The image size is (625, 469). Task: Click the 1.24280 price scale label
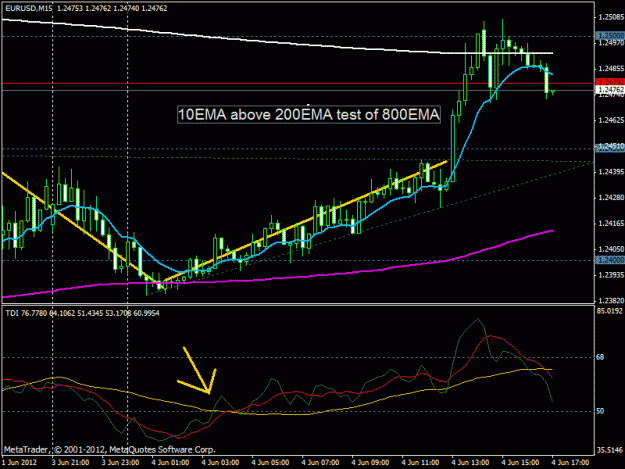(x=611, y=198)
